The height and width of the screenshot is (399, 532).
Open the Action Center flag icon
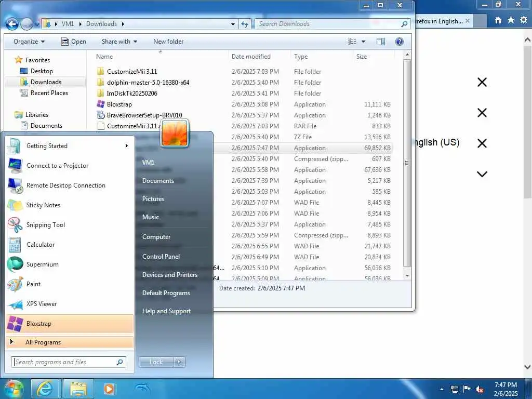467,389
